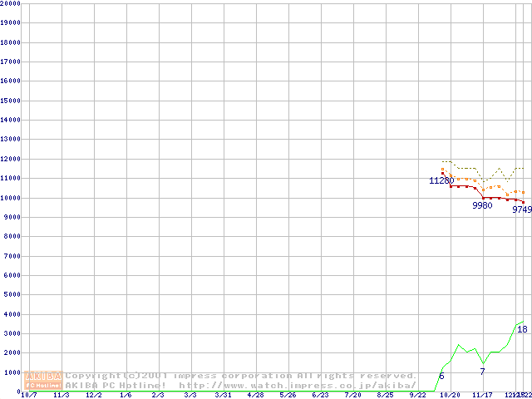Click the 20000 value on the y-axis
Image resolution: width=532 pixels, height=399 pixels.
pyautogui.click(x=10, y=3)
